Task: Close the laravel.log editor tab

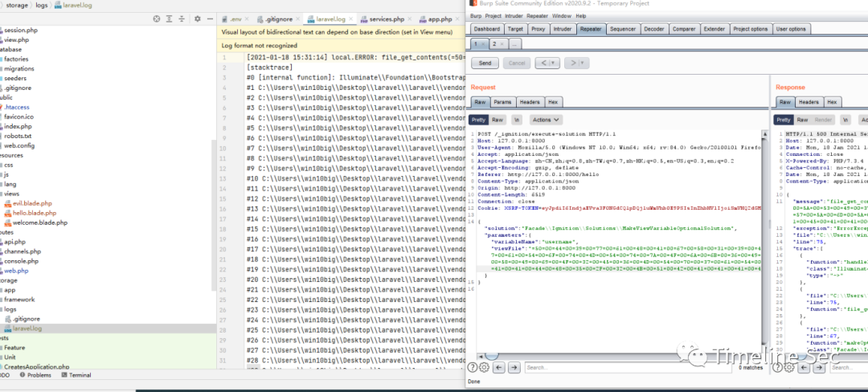Action: (350, 19)
